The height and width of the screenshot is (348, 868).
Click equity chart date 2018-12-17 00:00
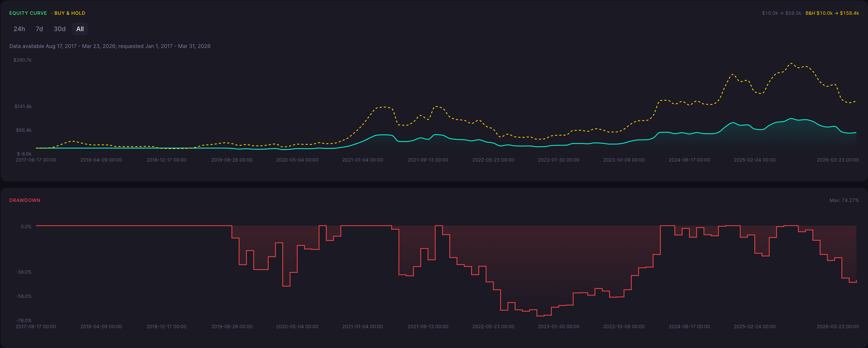tap(166, 160)
